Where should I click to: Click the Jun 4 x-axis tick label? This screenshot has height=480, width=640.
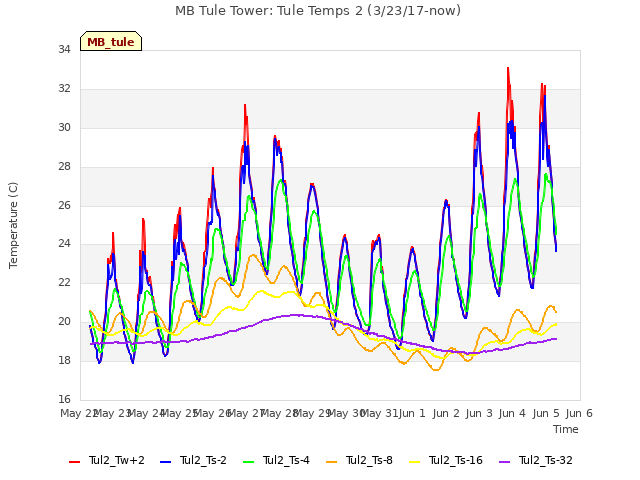coord(512,413)
